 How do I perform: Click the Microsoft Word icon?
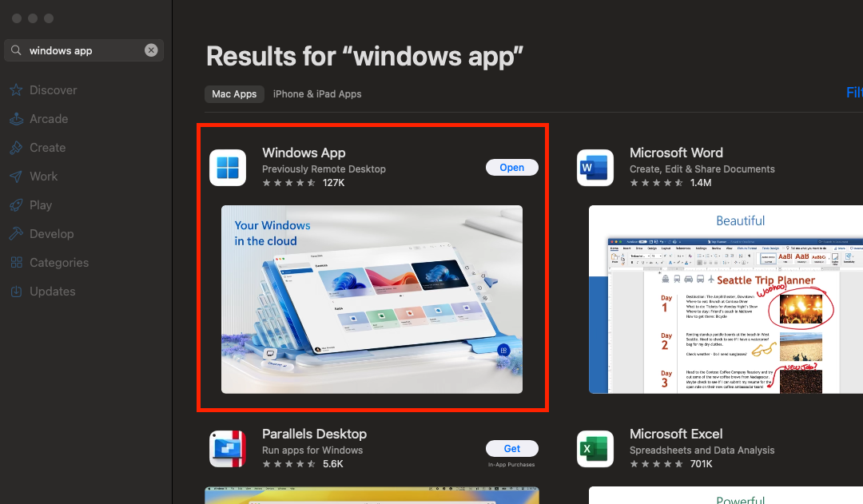595,168
